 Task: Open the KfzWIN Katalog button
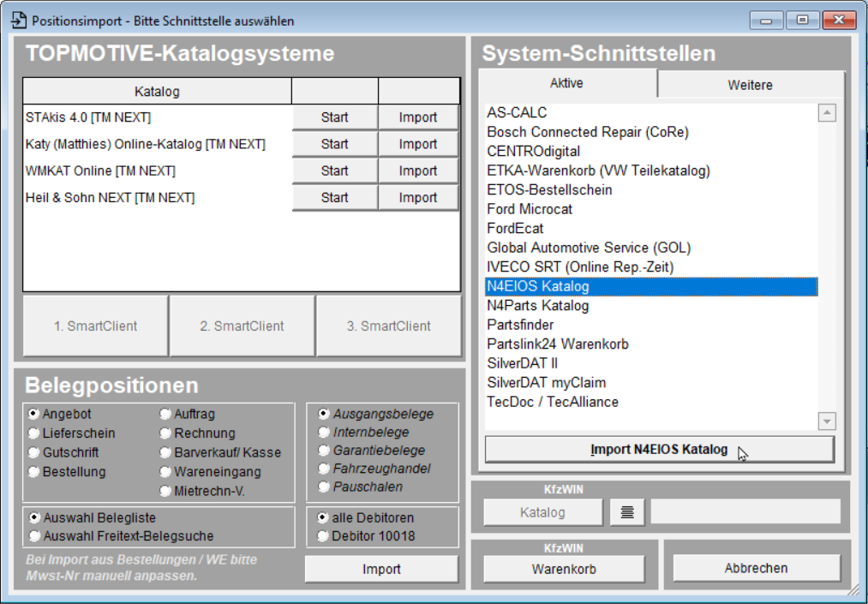542,512
